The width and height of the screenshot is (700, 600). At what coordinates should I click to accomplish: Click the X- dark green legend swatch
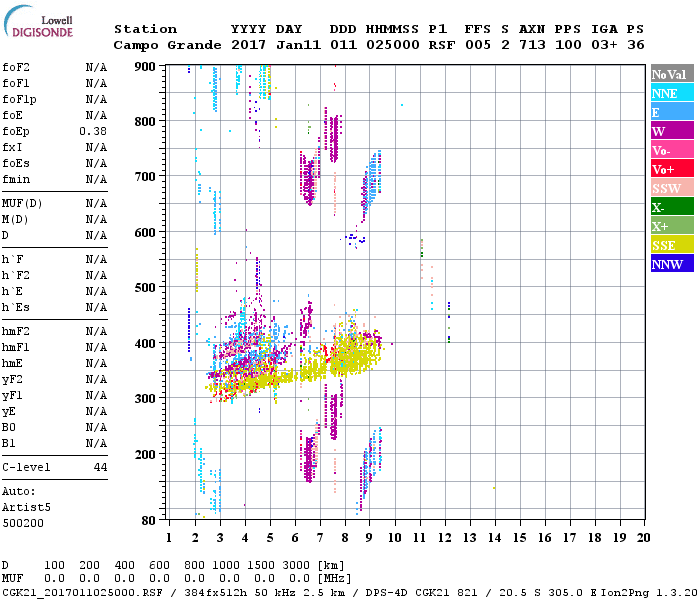669,207
